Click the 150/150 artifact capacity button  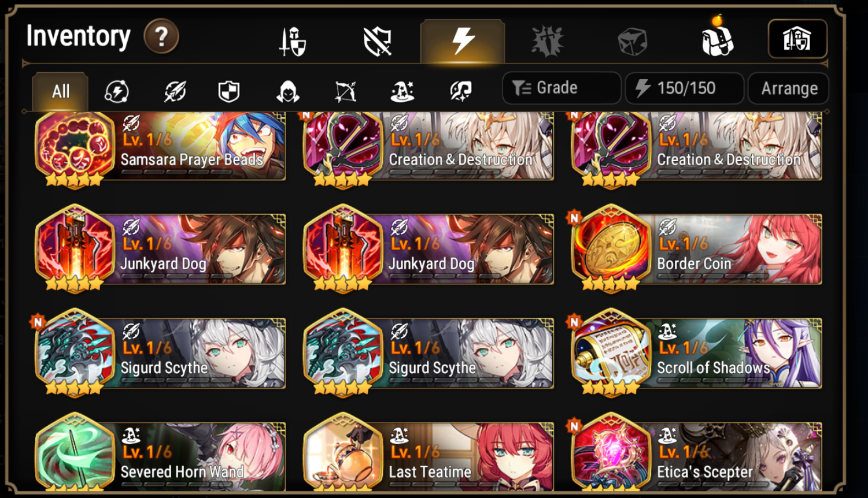[685, 88]
